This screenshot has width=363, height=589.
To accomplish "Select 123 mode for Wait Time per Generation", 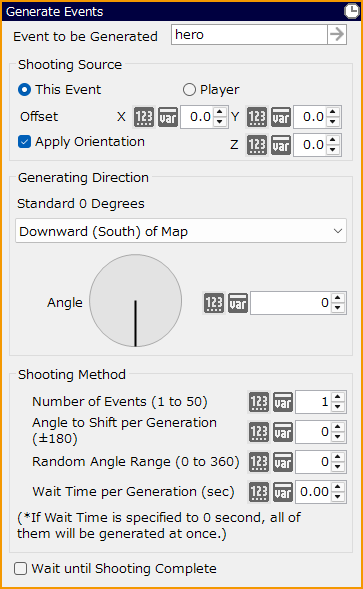I will [259, 492].
